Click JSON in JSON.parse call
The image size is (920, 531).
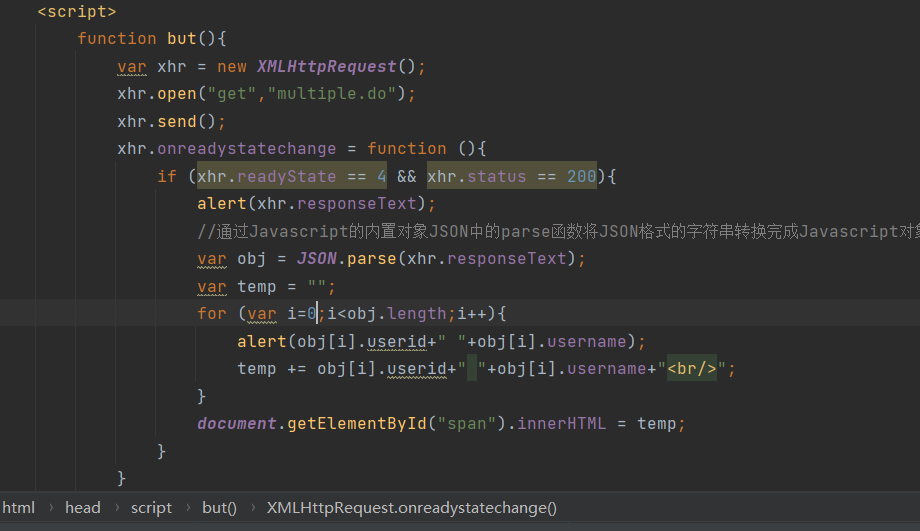tap(317, 259)
